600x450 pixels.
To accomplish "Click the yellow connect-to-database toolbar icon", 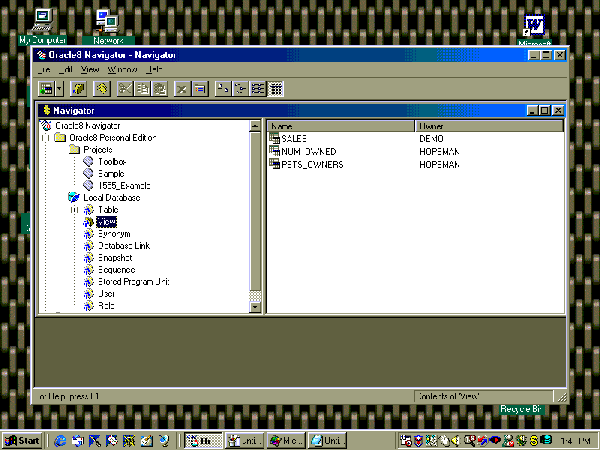I will [x=78, y=89].
